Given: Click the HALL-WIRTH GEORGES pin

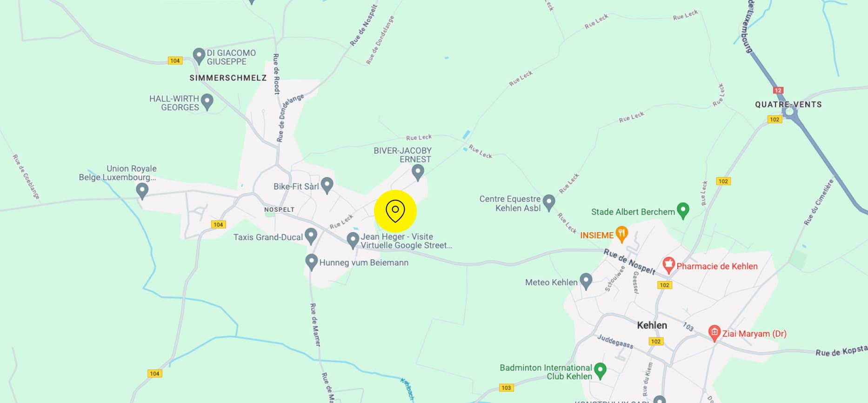Looking at the screenshot, I should [x=207, y=102].
